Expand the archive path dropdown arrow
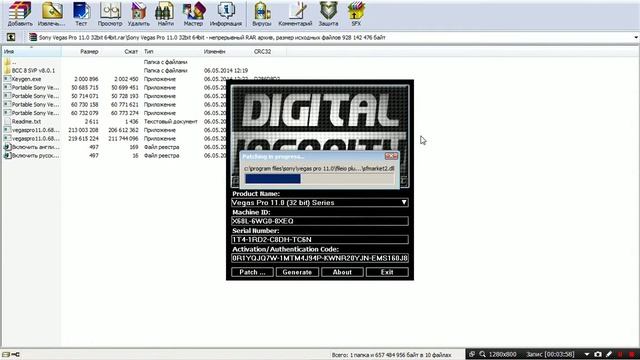 [636, 38]
